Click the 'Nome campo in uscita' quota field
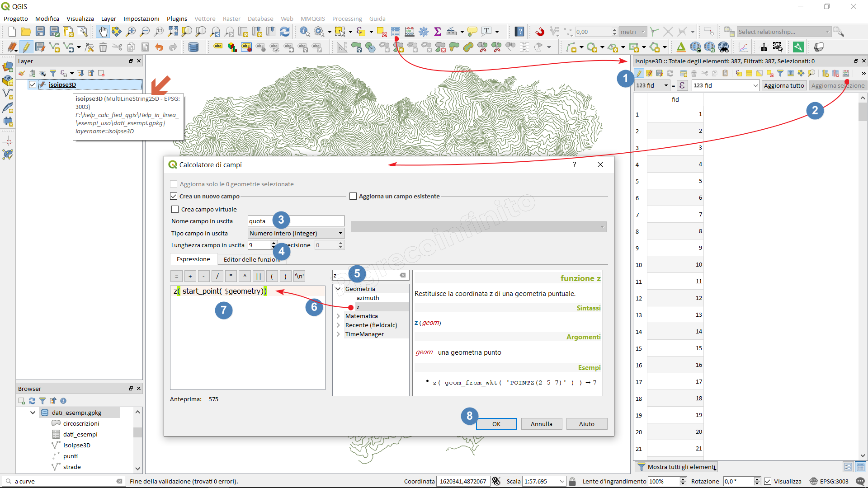The height and width of the screenshot is (488, 868). [296, 221]
